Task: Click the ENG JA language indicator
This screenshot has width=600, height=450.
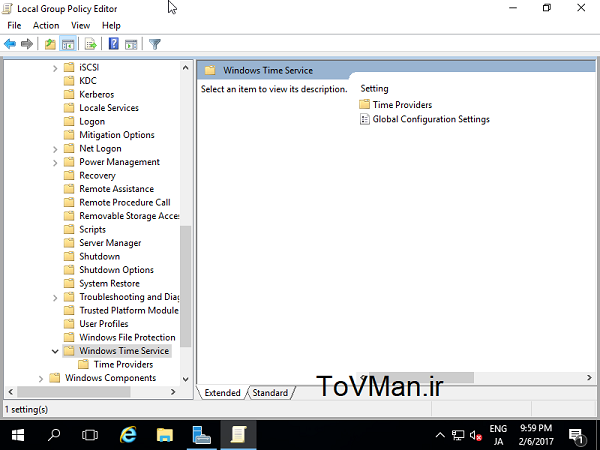Action: (498, 435)
